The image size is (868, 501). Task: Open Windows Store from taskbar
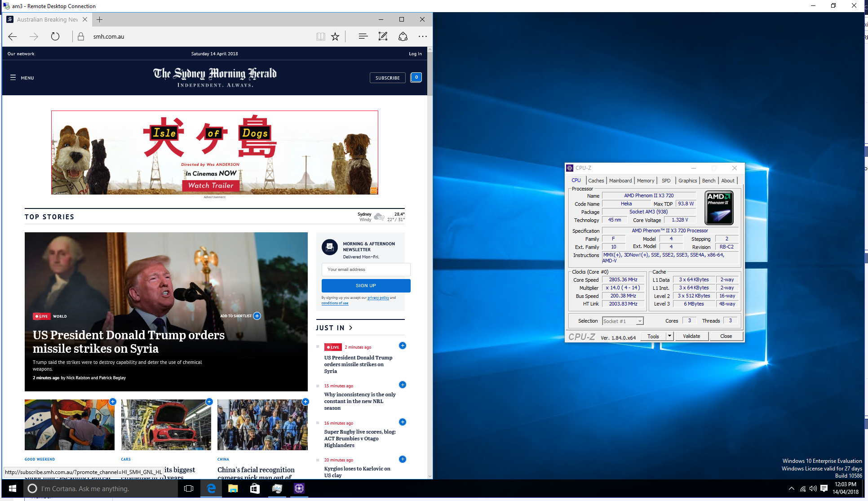coord(255,488)
